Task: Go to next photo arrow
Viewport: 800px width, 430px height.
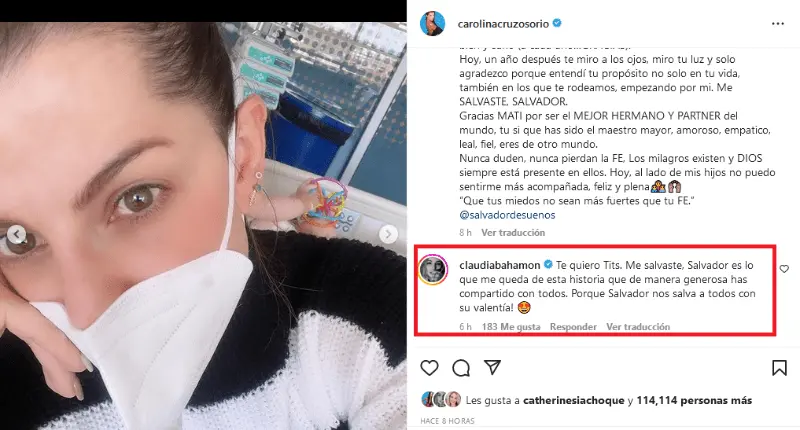Action: [x=388, y=234]
